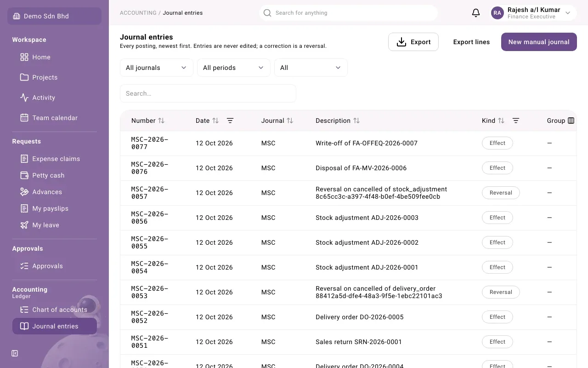This screenshot has width=588, height=368.
Task: Go to My payslips
Action: (x=55, y=208)
